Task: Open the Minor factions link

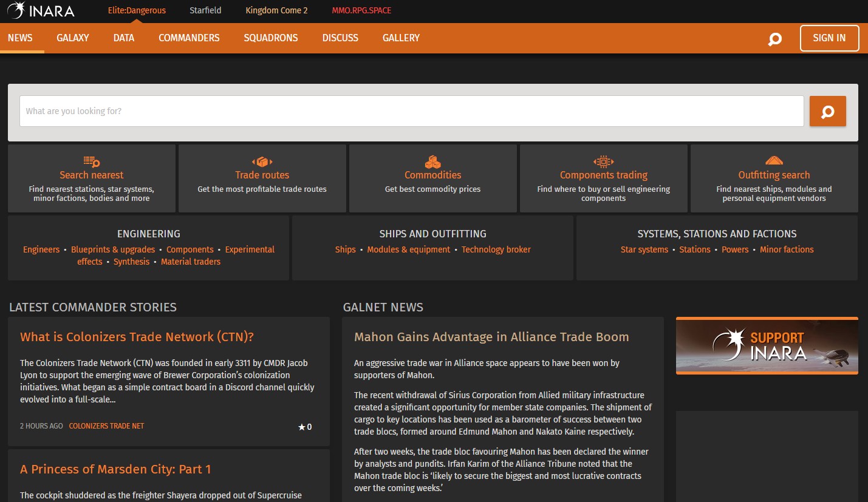Action: click(x=787, y=249)
